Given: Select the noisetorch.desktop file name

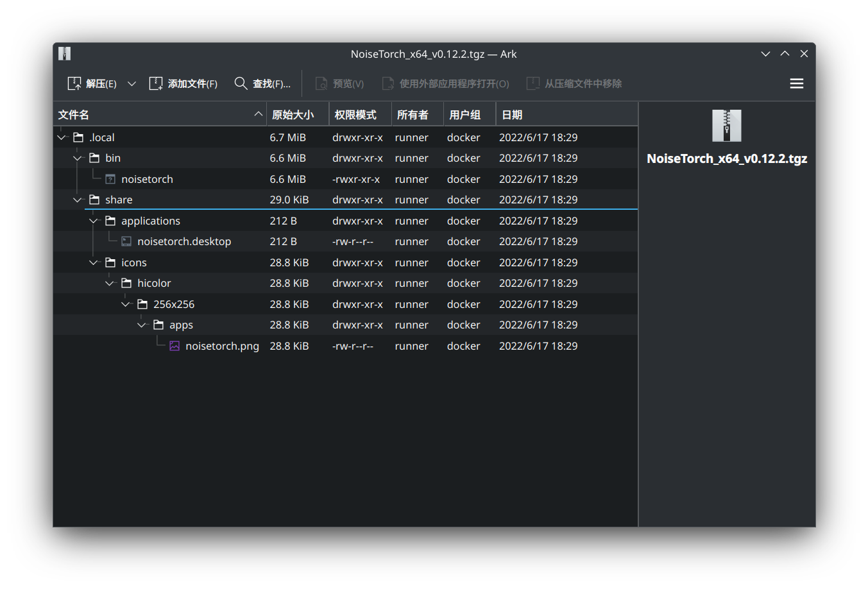Looking at the screenshot, I should click(184, 241).
